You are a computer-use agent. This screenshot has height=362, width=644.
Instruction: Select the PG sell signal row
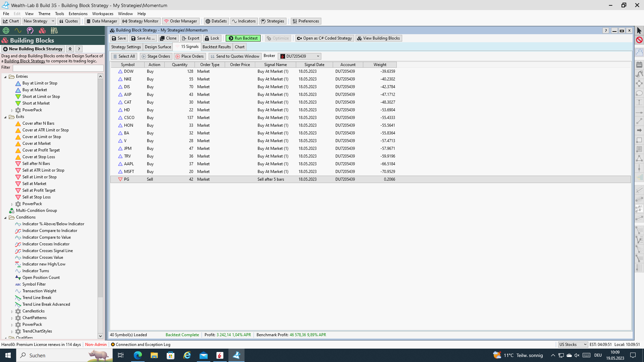(x=371, y=179)
